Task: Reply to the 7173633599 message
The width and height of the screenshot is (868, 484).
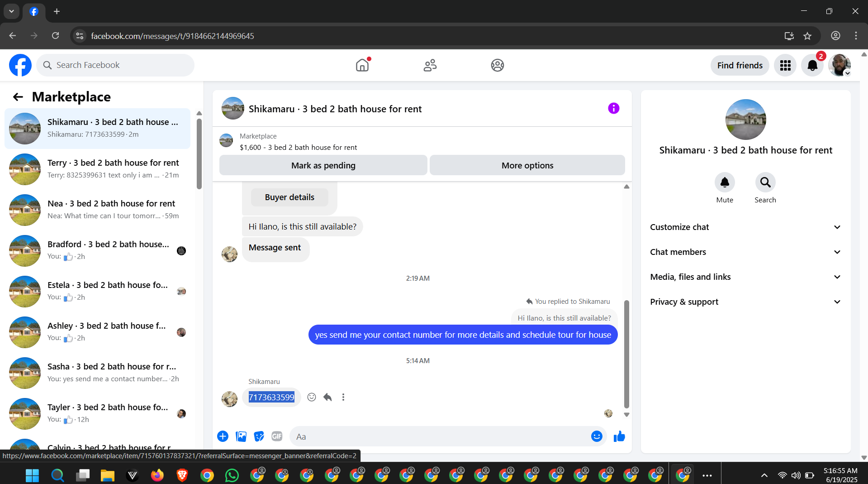Action: pos(328,397)
